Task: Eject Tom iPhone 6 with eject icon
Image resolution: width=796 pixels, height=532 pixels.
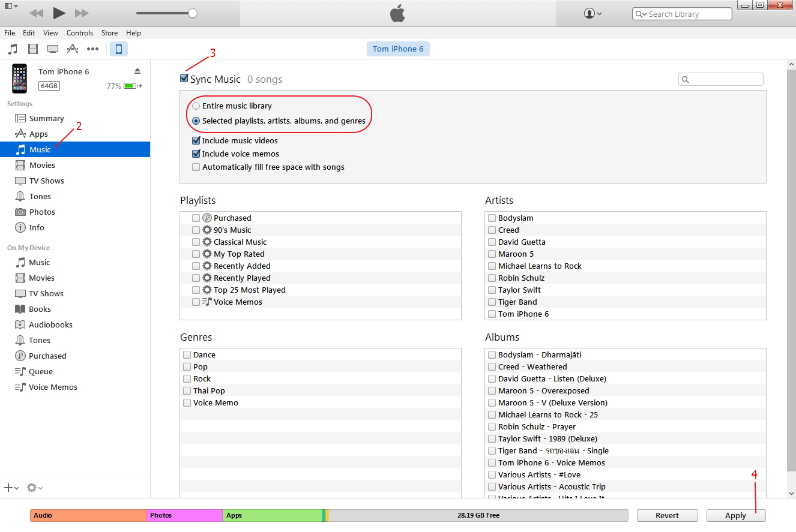Action: (137, 71)
